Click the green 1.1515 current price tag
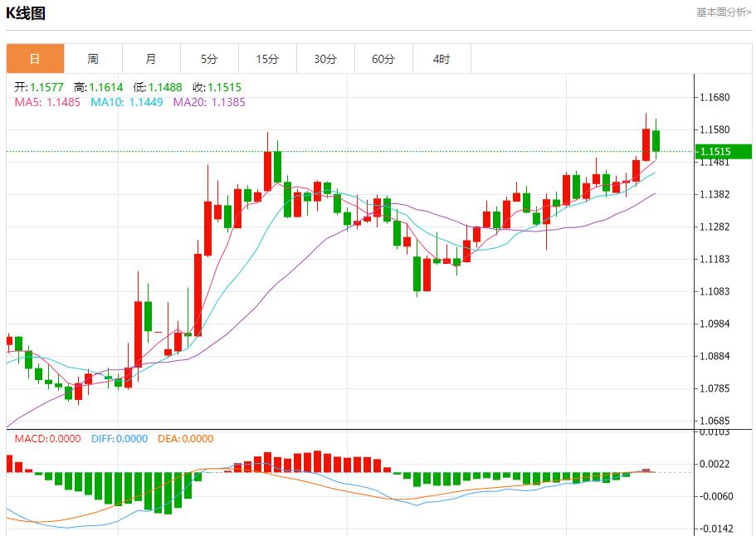Screen dimensions: 756x536 coord(723,151)
